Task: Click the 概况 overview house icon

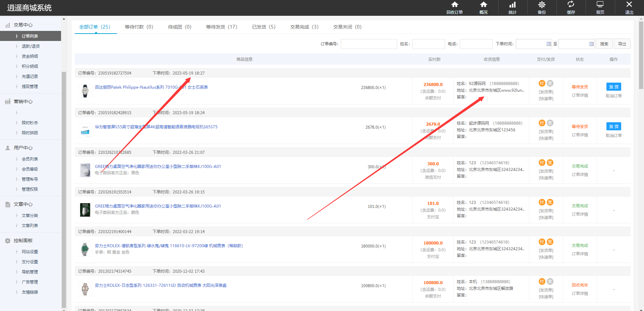Action: coord(483,8)
